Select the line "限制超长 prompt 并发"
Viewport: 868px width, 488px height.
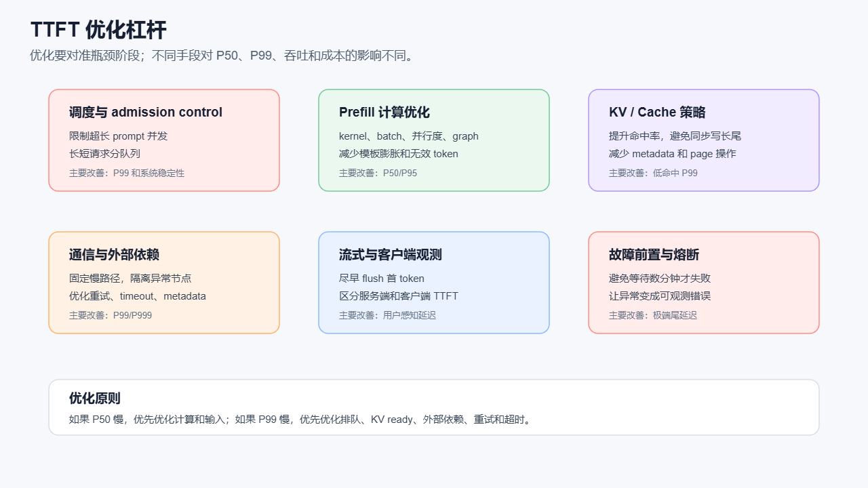(118, 136)
